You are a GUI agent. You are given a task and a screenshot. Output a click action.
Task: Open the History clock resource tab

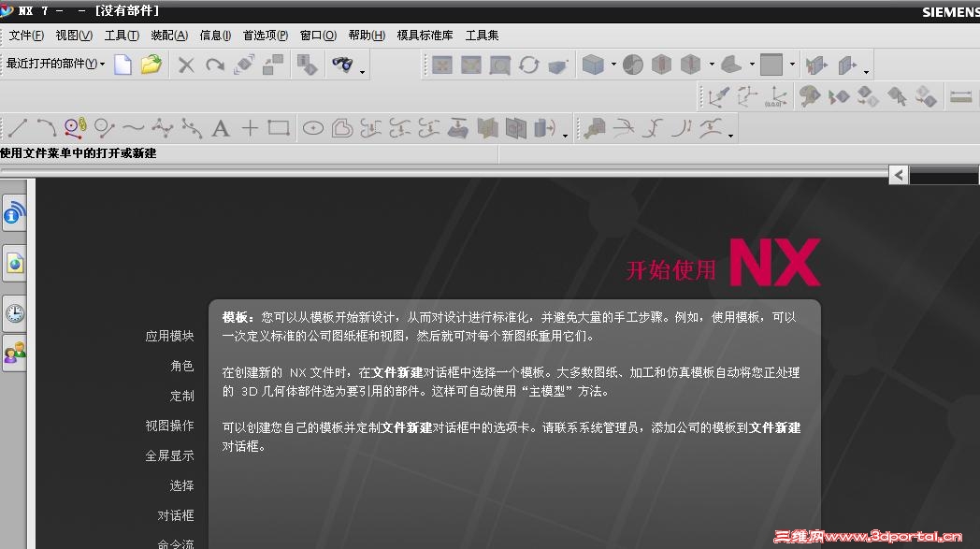pos(14,312)
